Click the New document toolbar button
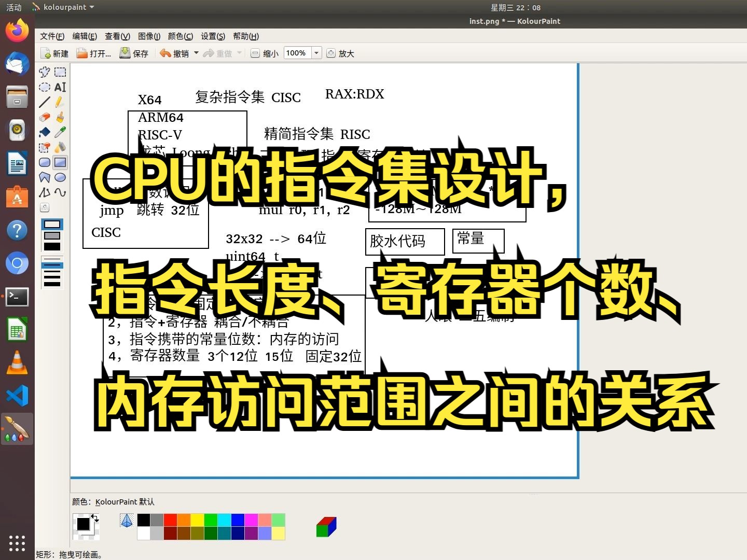Image resolution: width=747 pixels, height=560 pixels. pyautogui.click(x=54, y=53)
